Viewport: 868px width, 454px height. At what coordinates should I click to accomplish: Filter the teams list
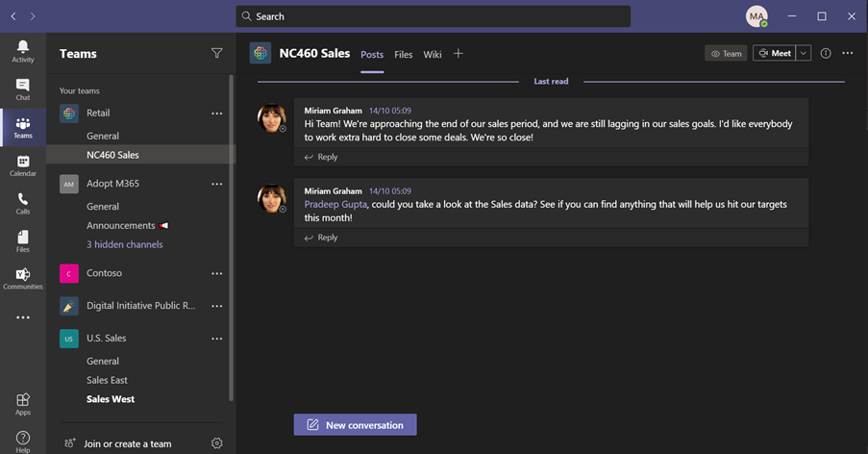217,53
